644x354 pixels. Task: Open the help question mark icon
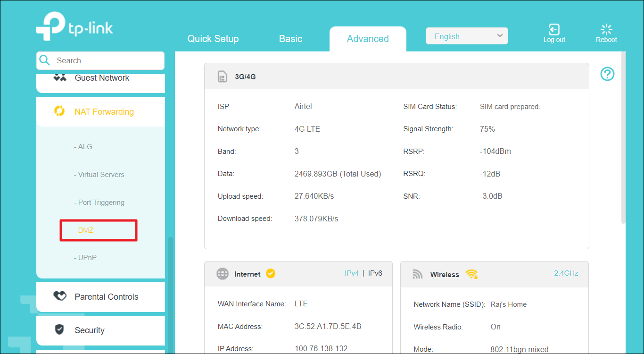point(607,74)
